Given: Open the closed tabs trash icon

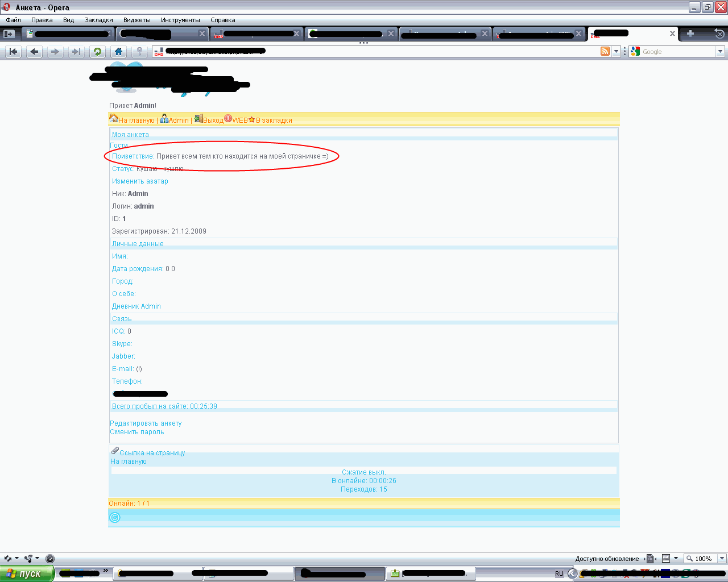Looking at the screenshot, I should [719, 34].
